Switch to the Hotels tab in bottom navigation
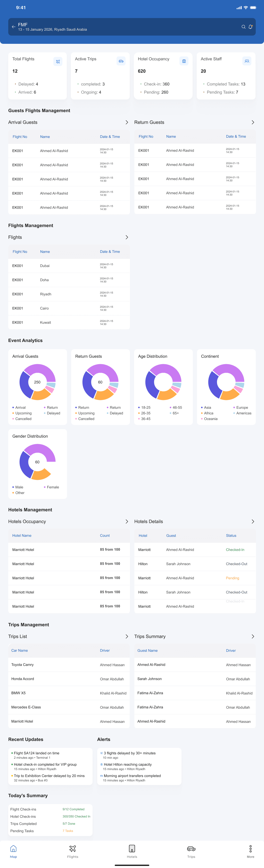 tap(132, 851)
